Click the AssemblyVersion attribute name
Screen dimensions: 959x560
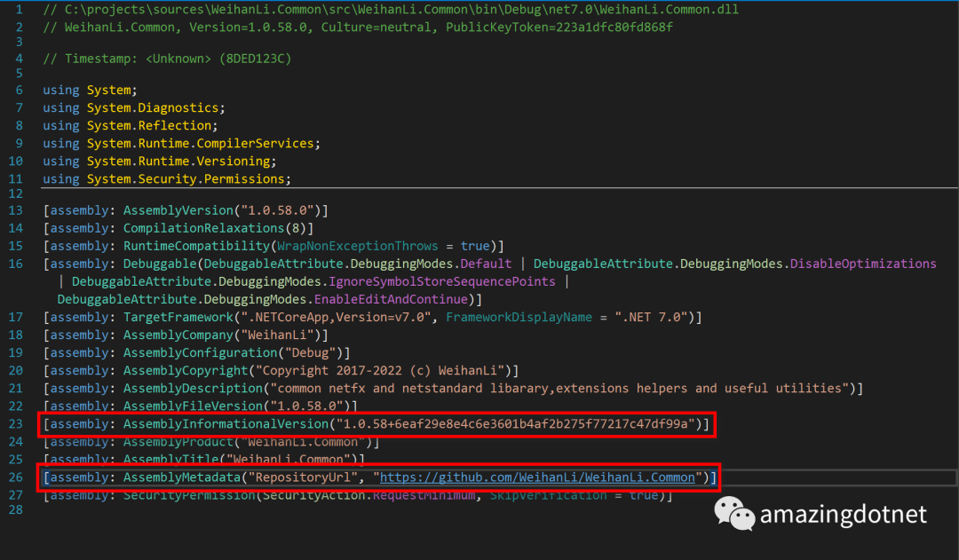tap(178, 210)
